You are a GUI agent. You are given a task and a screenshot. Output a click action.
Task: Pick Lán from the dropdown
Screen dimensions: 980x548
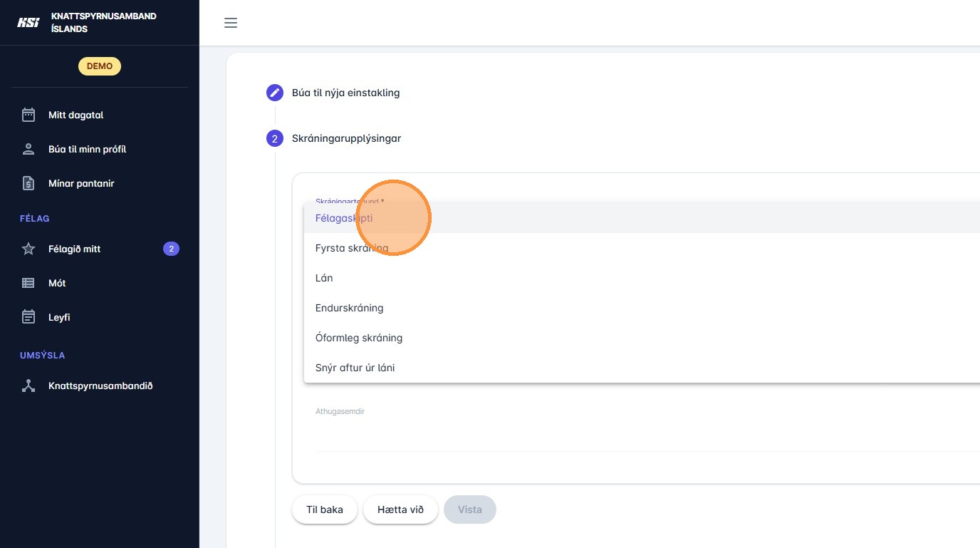(324, 278)
